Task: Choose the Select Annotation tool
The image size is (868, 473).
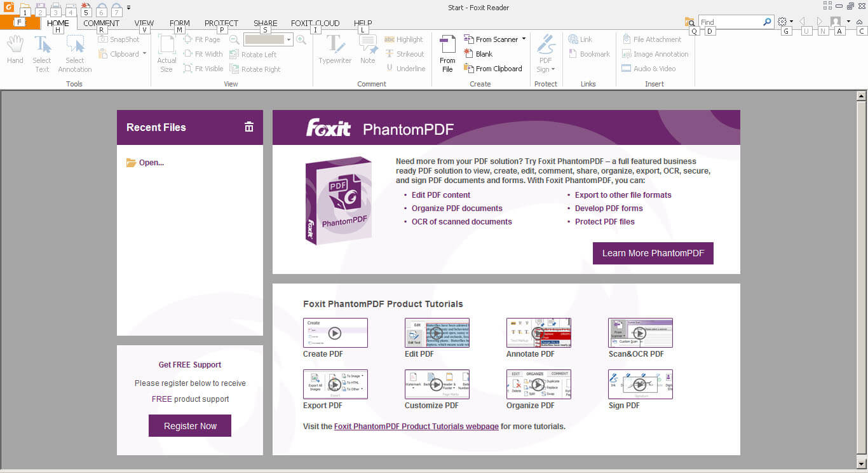Action: pos(75,53)
